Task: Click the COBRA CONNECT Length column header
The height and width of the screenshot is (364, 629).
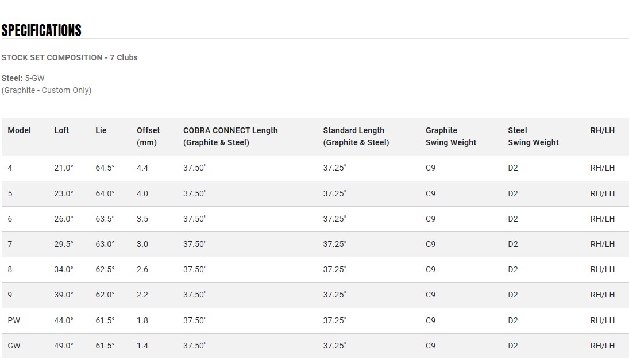Action: click(x=230, y=136)
